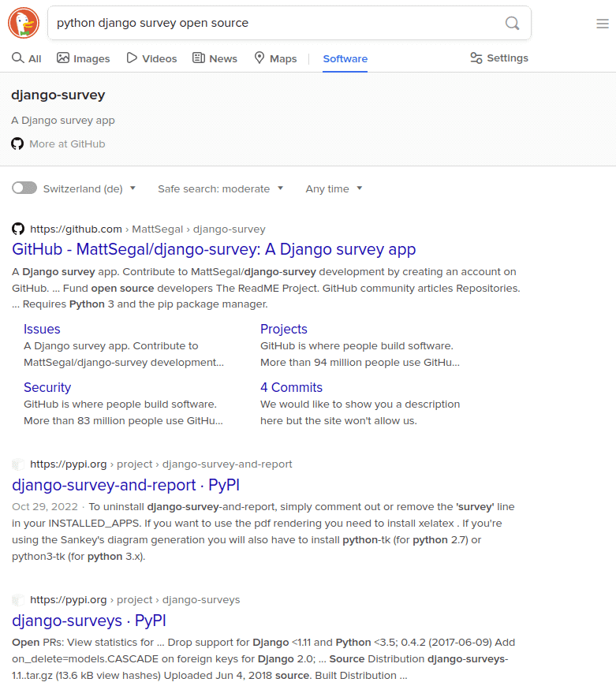Click the GitHub favicon next to github.com result
The height and width of the screenshot is (686, 616).
[18, 229]
